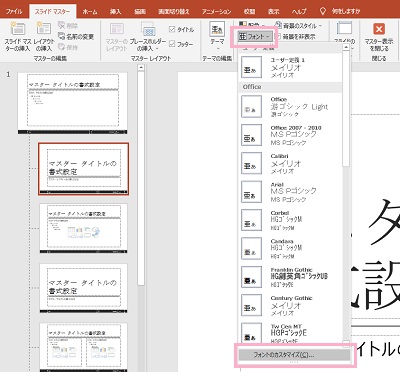
Task: Click the Insert Layout icon
Action: click(x=44, y=29)
